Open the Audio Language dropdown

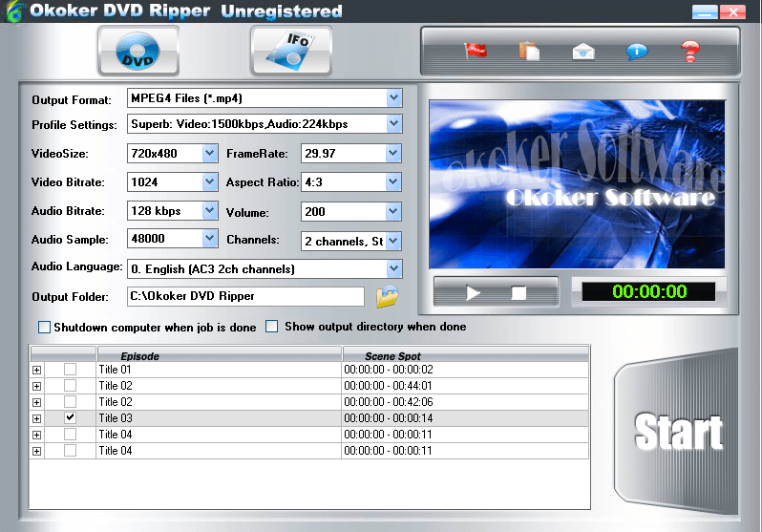pyautogui.click(x=394, y=268)
